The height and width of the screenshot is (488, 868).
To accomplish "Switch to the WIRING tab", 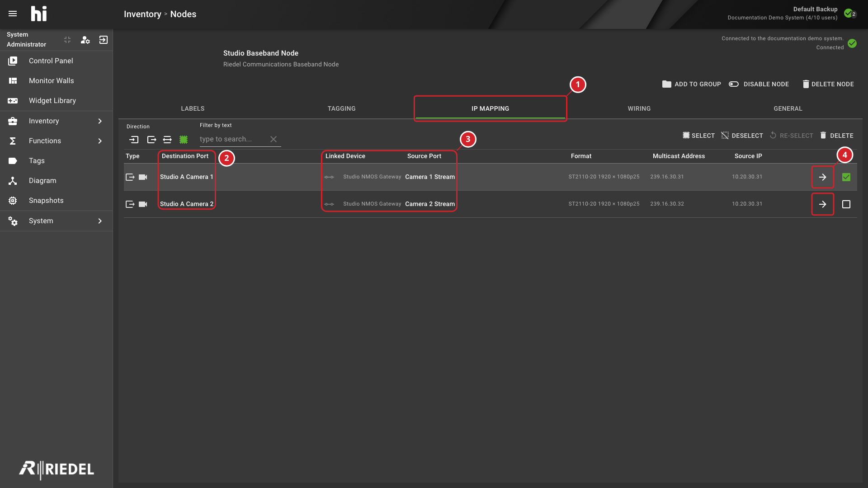I will click(639, 108).
